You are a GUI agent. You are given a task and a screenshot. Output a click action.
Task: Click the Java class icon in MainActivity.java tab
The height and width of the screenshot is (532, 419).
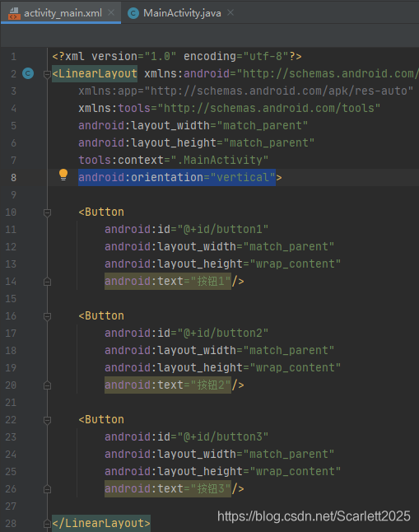pos(133,13)
